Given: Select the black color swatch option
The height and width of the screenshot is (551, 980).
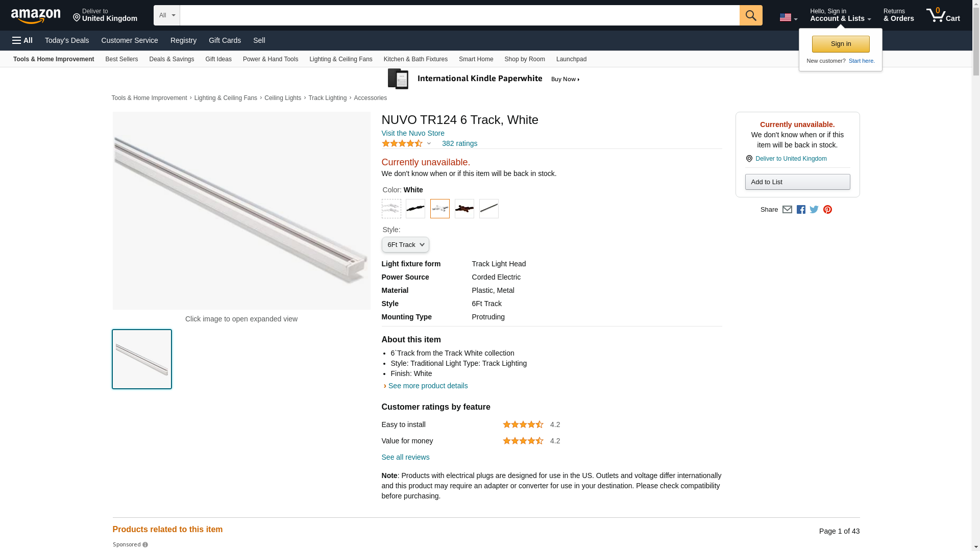Looking at the screenshot, I should click(x=415, y=209).
